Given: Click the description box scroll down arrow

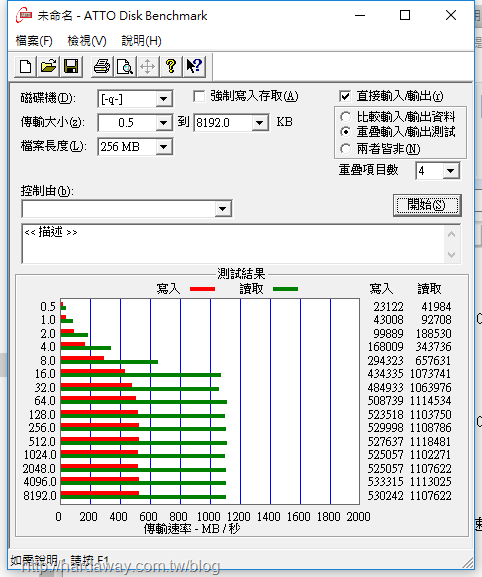Looking at the screenshot, I should point(451,254).
